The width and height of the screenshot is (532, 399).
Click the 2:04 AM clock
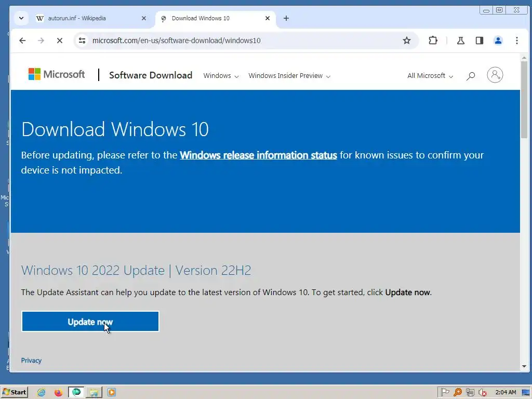(x=506, y=393)
